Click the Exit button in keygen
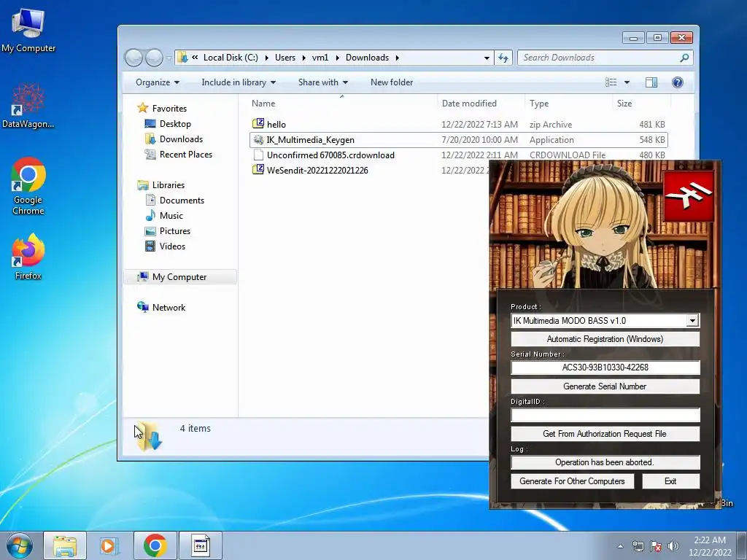Viewport: 747px width, 560px height. pyautogui.click(x=671, y=481)
